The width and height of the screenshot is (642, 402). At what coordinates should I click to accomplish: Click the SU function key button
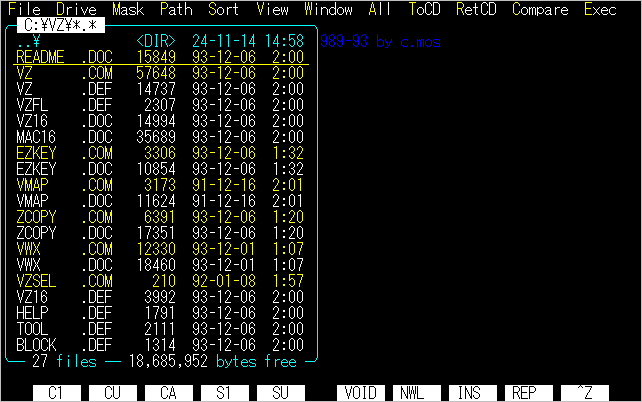click(x=280, y=393)
